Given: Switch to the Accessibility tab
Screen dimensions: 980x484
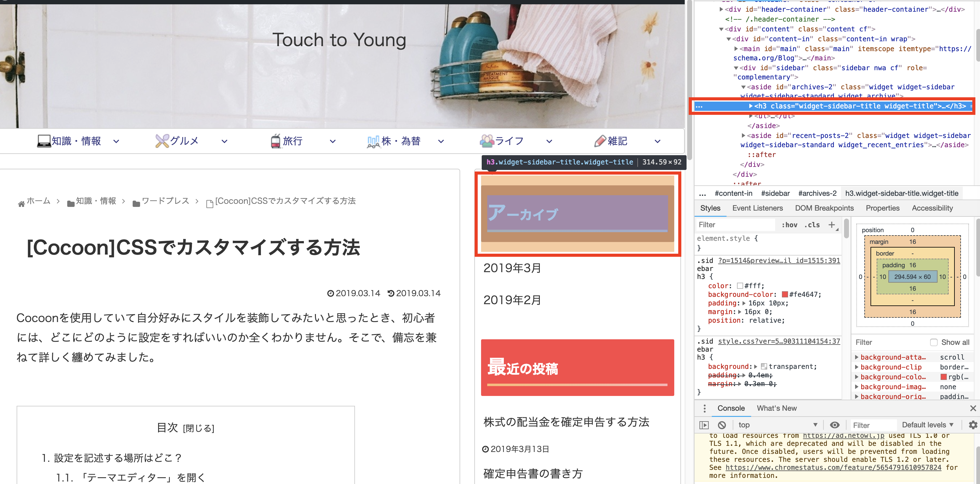Looking at the screenshot, I should (932, 208).
